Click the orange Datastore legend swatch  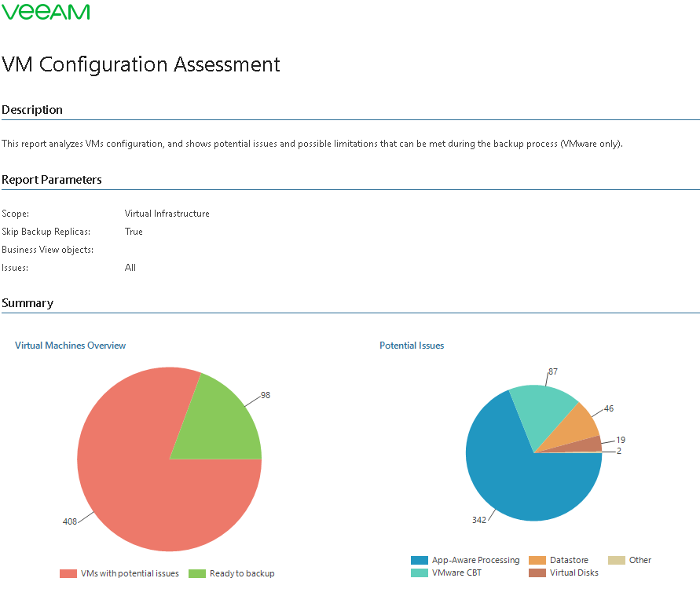pos(537,561)
